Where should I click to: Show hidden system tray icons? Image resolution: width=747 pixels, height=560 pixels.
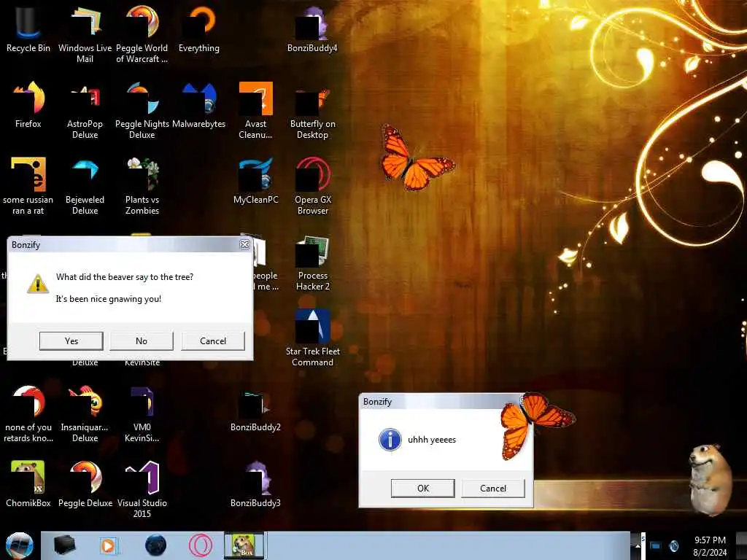(636, 546)
